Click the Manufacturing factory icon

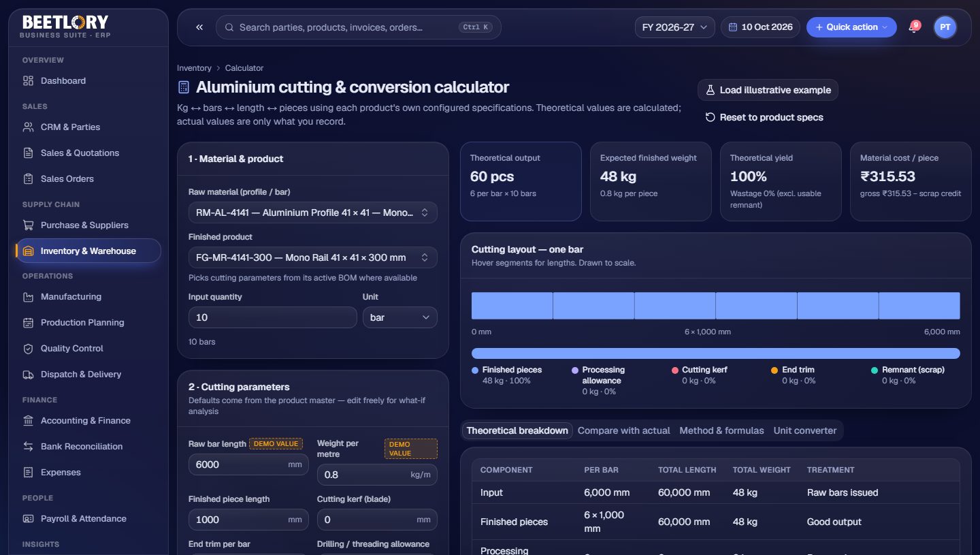pos(28,297)
